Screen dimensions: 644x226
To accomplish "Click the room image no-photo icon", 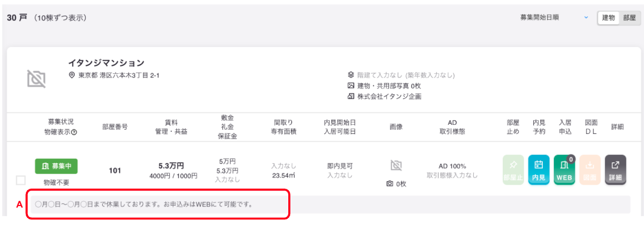I will pos(396,165).
